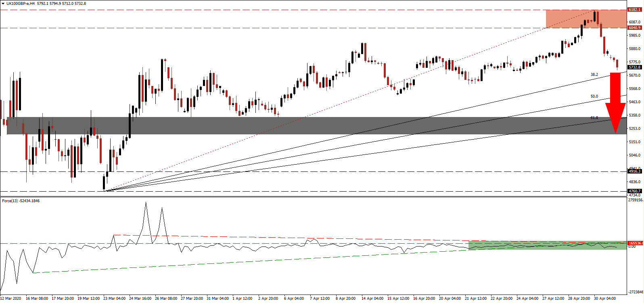Click the 14 Apr 04:00 time label
The image size is (644, 303).
[372, 299]
